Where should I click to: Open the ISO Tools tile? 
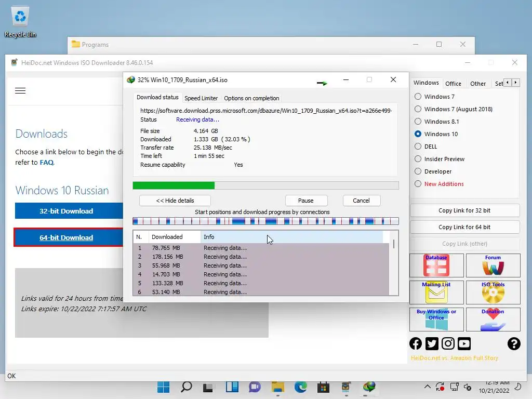[x=493, y=292]
